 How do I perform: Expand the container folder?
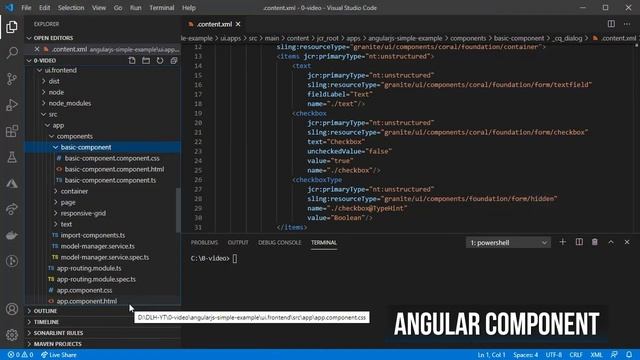pos(74,191)
